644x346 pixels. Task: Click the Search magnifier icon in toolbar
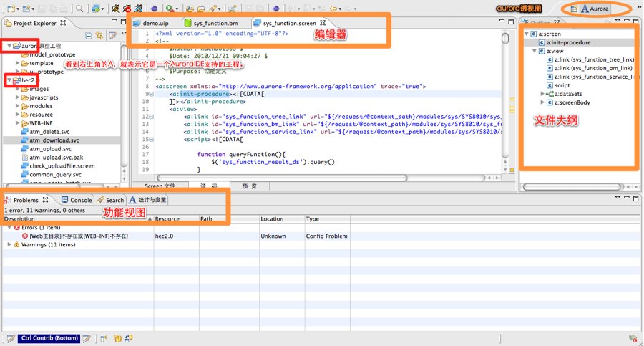[x=79, y=9]
